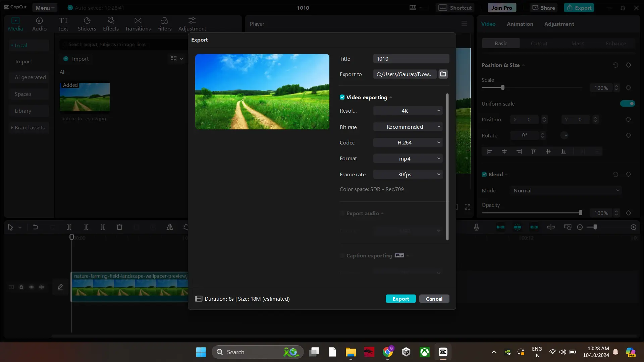
Task: Click the align left icon in Position panel
Action: click(489, 152)
